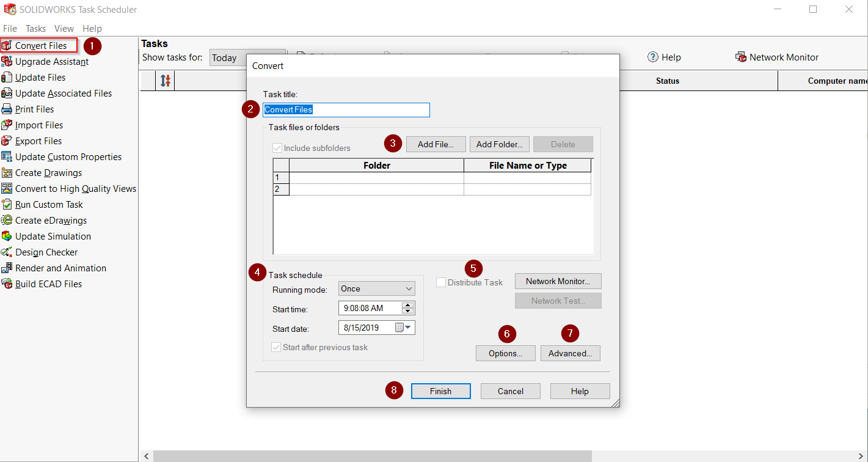Screen dimensions: 868x462
Task: Open the Advanced... settings
Action: tap(571, 353)
